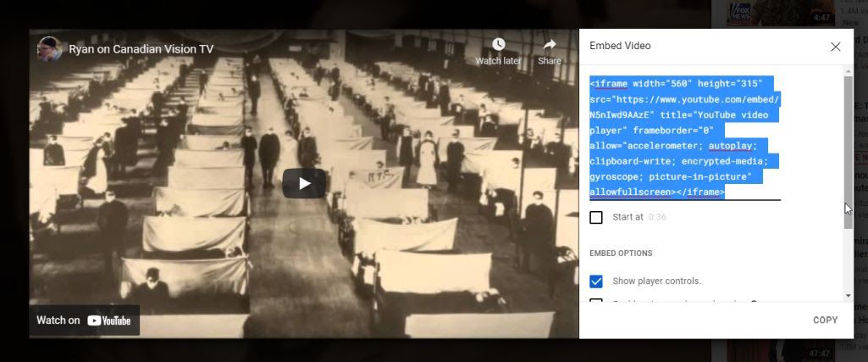
Task: Click the Watch later clock icon
Action: click(x=498, y=44)
